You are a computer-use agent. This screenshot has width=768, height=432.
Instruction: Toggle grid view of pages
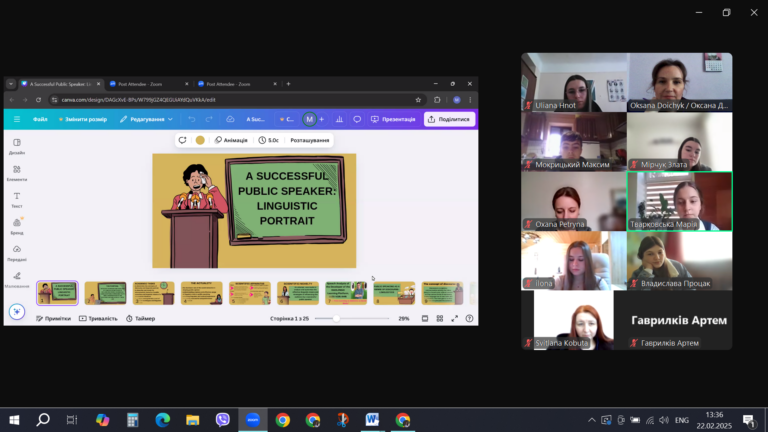click(x=439, y=318)
